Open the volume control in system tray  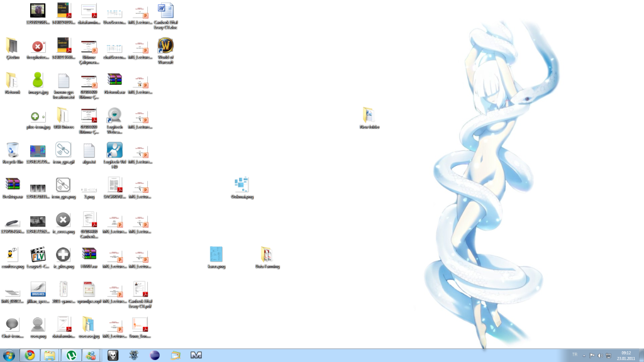point(600,355)
